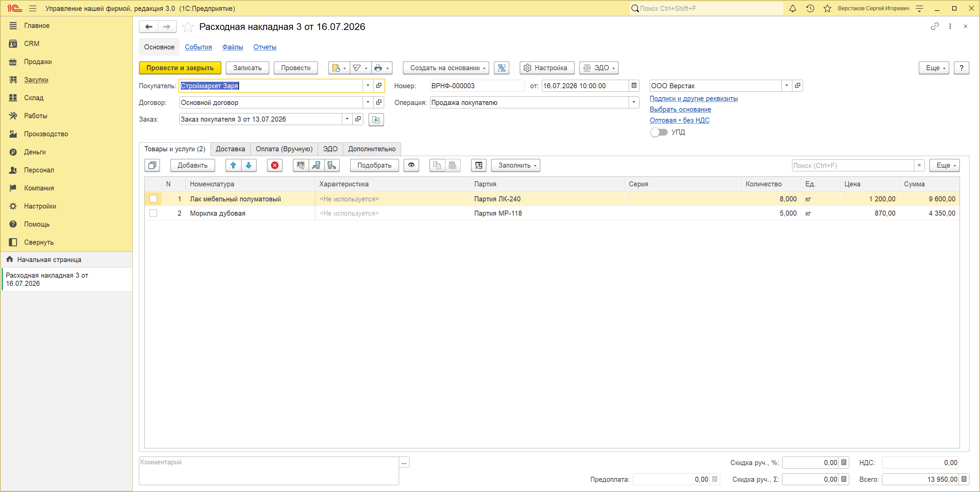The image size is (980, 492).
Task: Add document to favorites star
Action: click(x=188, y=27)
